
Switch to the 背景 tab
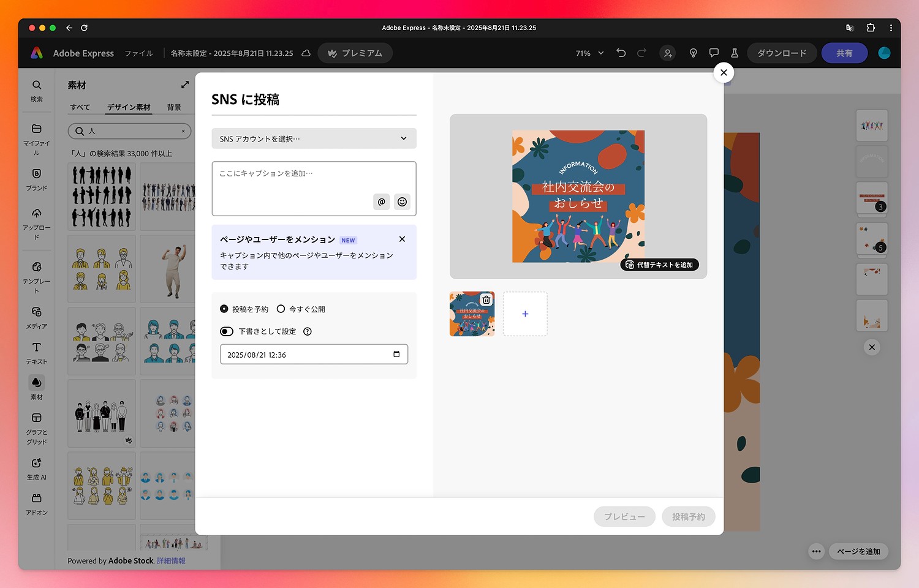(174, 107)
